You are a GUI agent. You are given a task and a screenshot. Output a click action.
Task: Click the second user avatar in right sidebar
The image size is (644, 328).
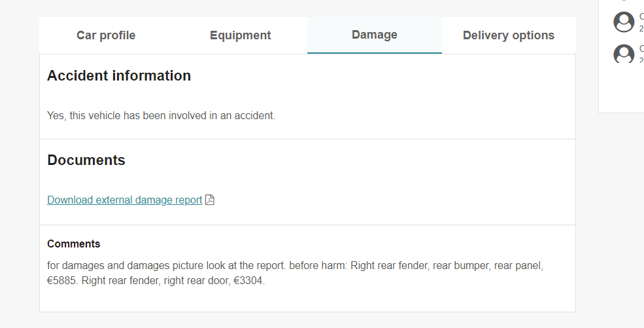point(624,54)
